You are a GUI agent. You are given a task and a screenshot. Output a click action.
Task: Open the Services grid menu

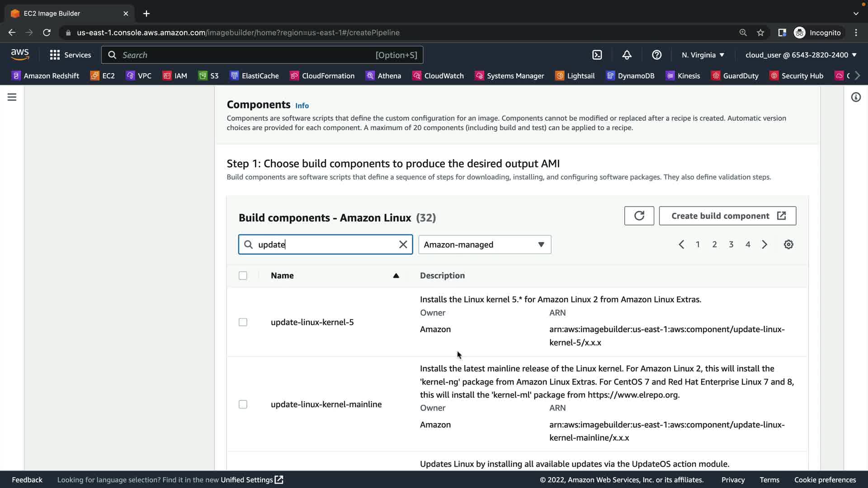click(70, 55)
